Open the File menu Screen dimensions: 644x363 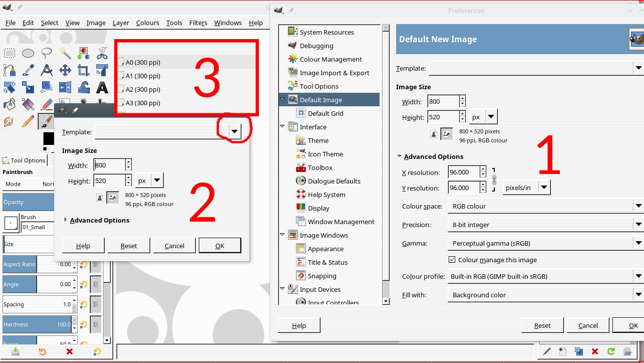coord(11,23)
